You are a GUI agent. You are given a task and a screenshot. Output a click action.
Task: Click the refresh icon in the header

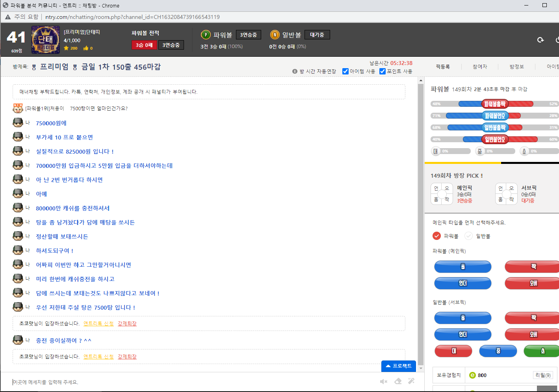click(x=540, y=40)
